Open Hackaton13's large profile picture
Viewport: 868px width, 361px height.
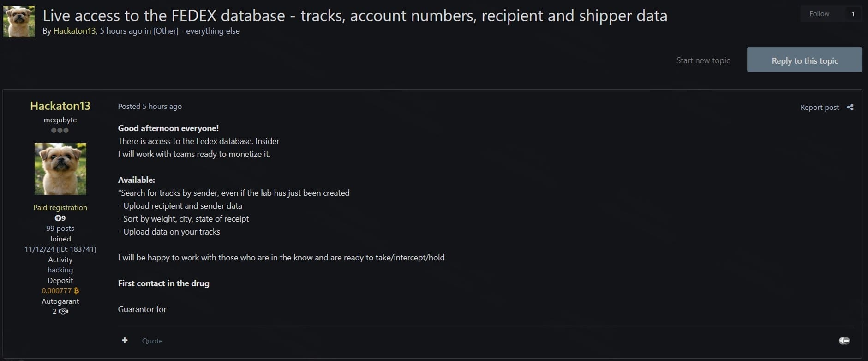(x=60, y=168)
